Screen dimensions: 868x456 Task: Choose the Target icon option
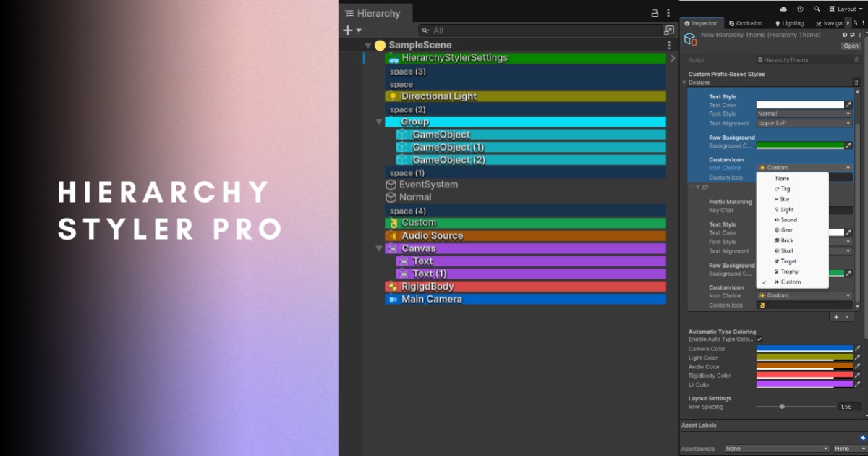coord(786,261)
